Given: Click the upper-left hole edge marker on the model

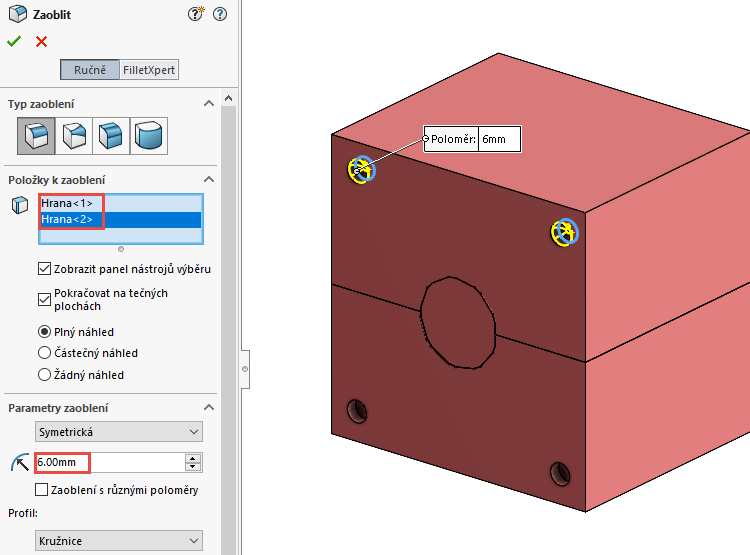Looking at the screenshot, I should point(361,170).
